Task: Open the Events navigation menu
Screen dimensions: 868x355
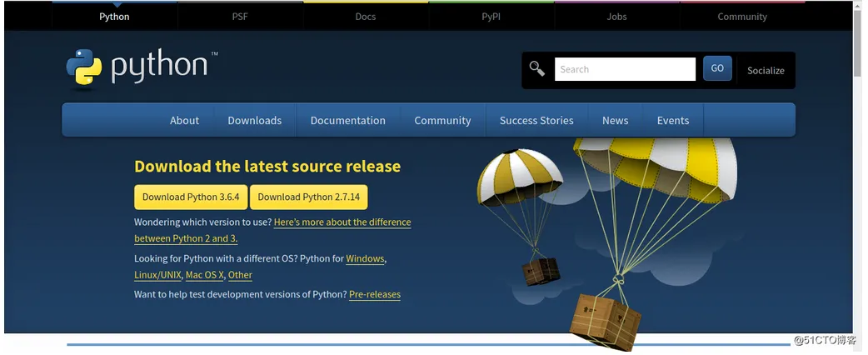Action: (x=673, y=120)
